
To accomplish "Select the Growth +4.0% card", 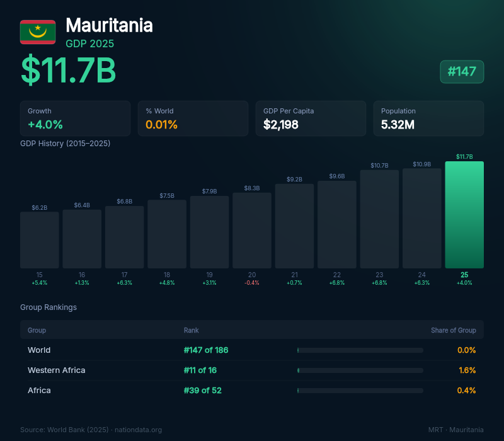I will pyautogui.click(x=75, y=118).
